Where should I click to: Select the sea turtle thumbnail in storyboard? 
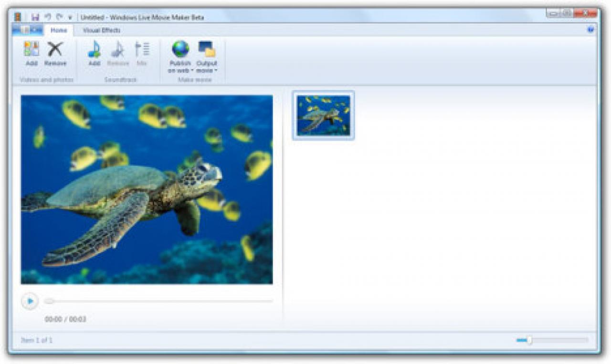click(324, 115)
